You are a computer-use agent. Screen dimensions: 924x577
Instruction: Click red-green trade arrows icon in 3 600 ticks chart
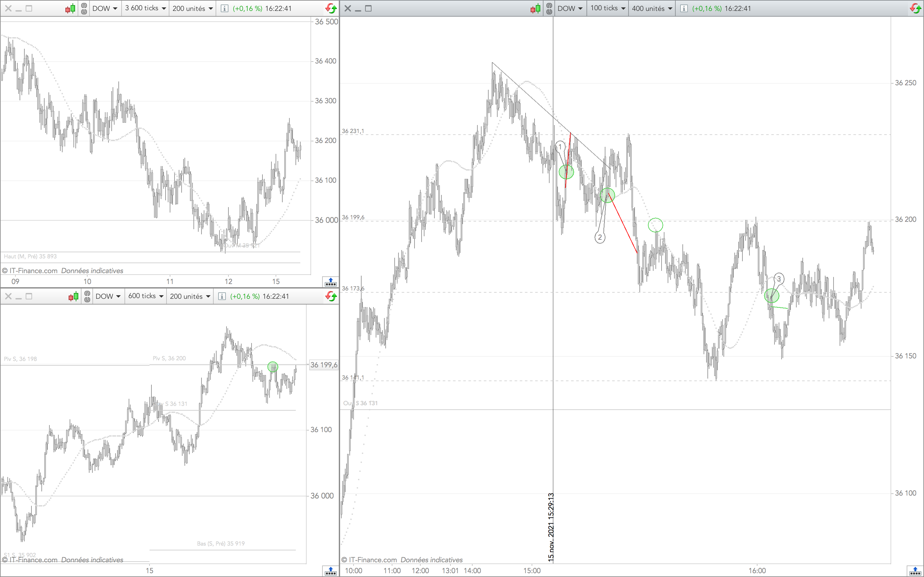[x=331, y=8]
